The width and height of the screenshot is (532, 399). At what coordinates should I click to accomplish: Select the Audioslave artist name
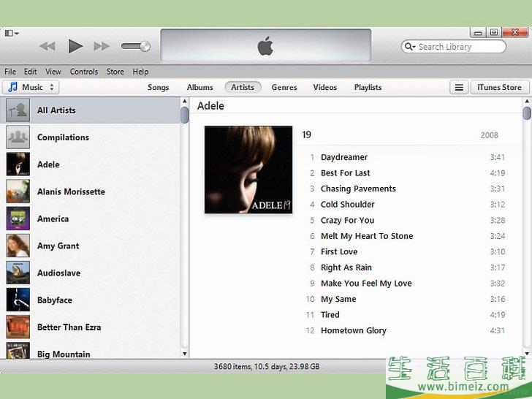click(58, 273)
